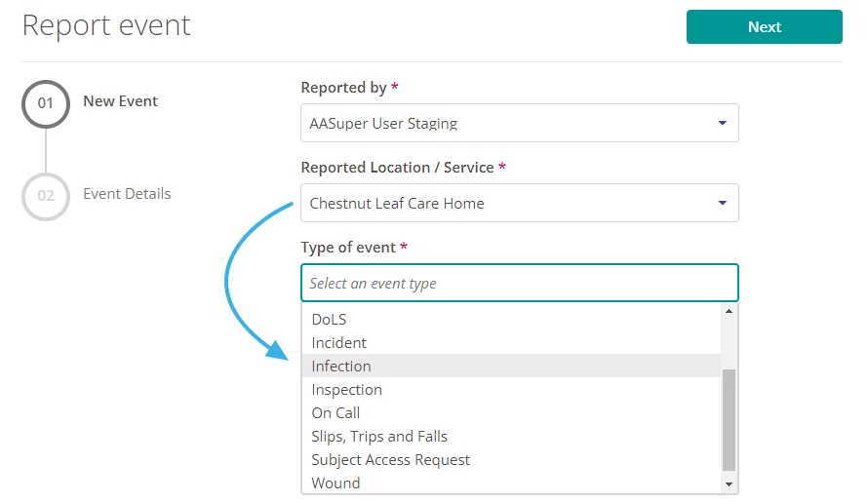Click the dropdown list scrollbar thumb
The image size is (868, 502).
pos(728,419)
